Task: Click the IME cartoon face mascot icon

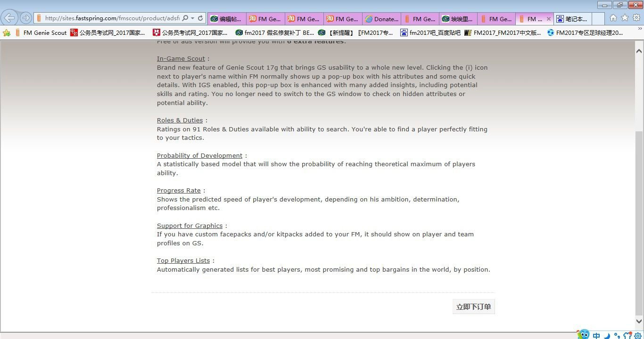Action: click(x=583, y=334)
